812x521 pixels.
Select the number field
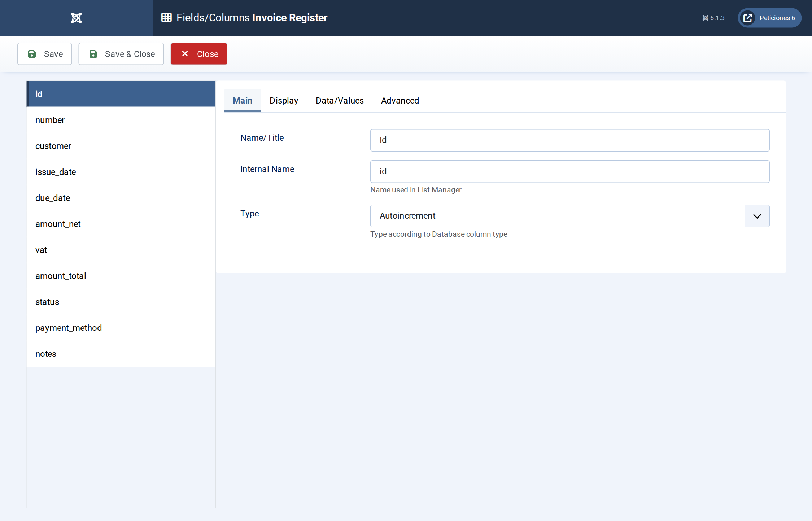[121, 120]
